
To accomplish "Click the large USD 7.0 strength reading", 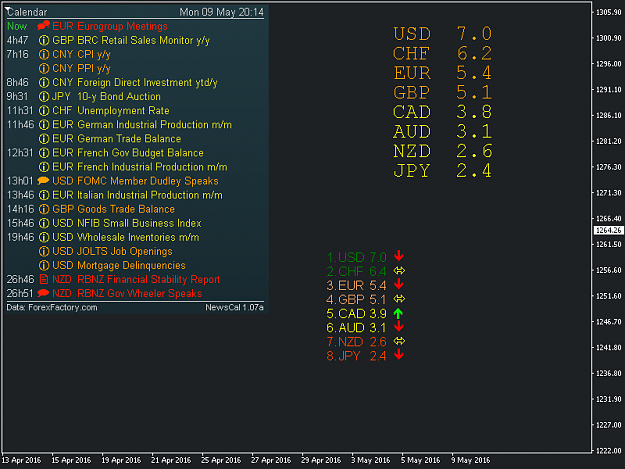I will pyautogui.click(x=442, y=34).
